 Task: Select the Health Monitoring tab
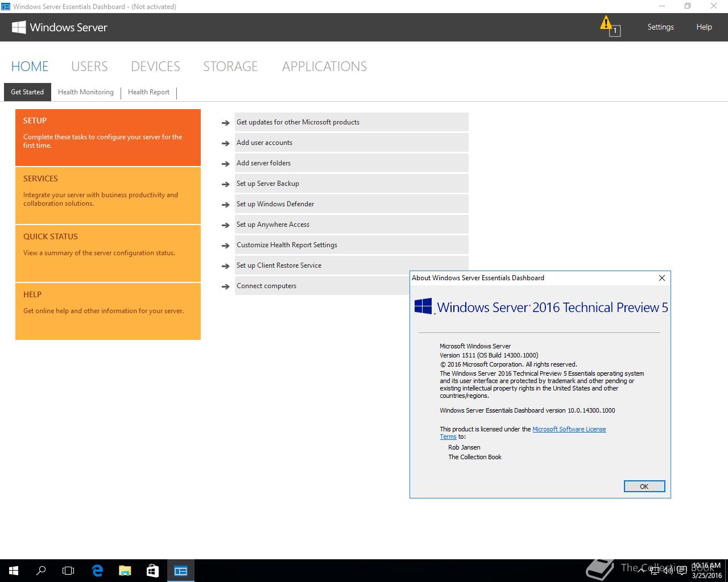(86, 92)
